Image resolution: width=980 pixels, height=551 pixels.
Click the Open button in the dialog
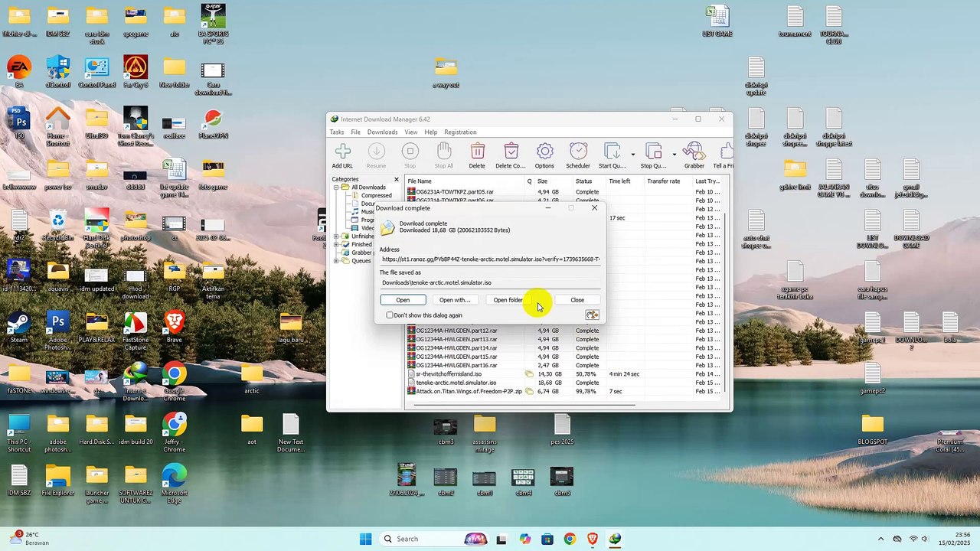[x=403, y=300]
